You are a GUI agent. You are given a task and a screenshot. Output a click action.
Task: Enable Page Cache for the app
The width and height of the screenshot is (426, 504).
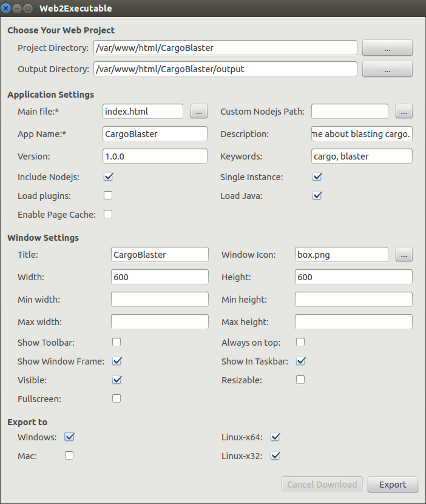(108, 214)
